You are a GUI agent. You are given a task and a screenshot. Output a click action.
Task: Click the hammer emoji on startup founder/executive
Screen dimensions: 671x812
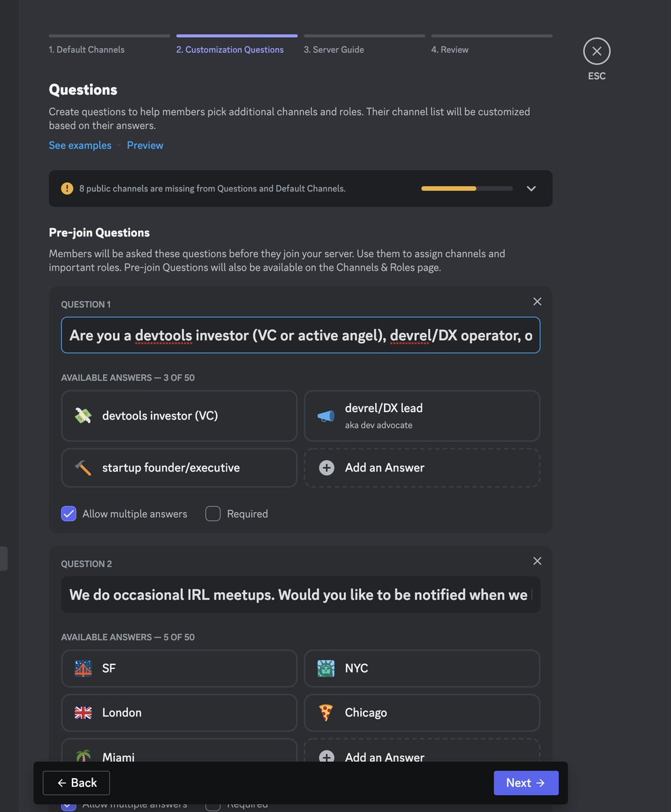[83, 468]
